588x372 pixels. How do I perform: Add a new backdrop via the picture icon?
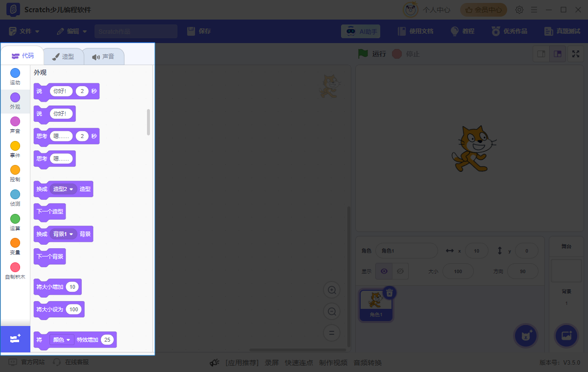[x=566, y=336]
